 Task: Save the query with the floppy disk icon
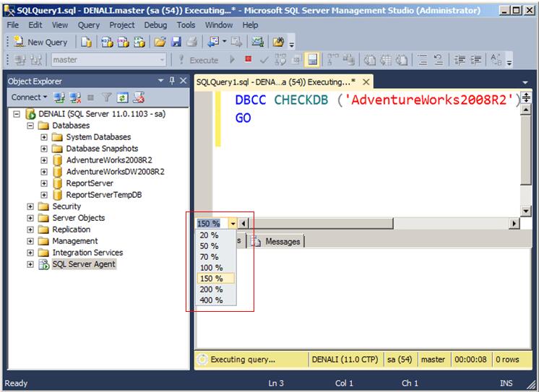coord(176,43)
